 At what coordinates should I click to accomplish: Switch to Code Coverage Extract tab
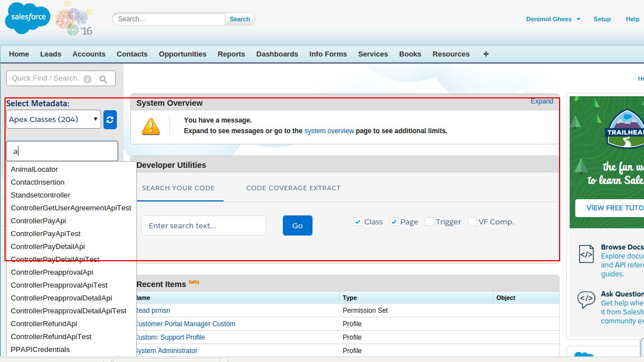[293, 188]
